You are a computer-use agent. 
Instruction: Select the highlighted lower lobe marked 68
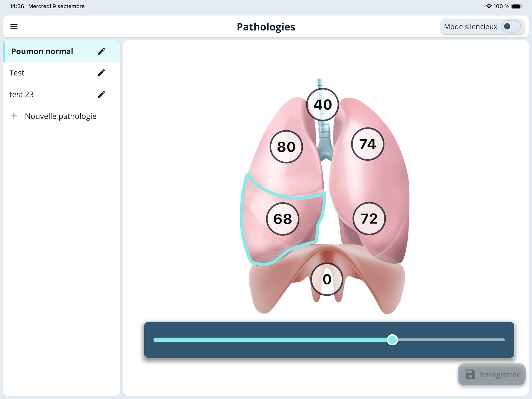click(x=283, y=219)
